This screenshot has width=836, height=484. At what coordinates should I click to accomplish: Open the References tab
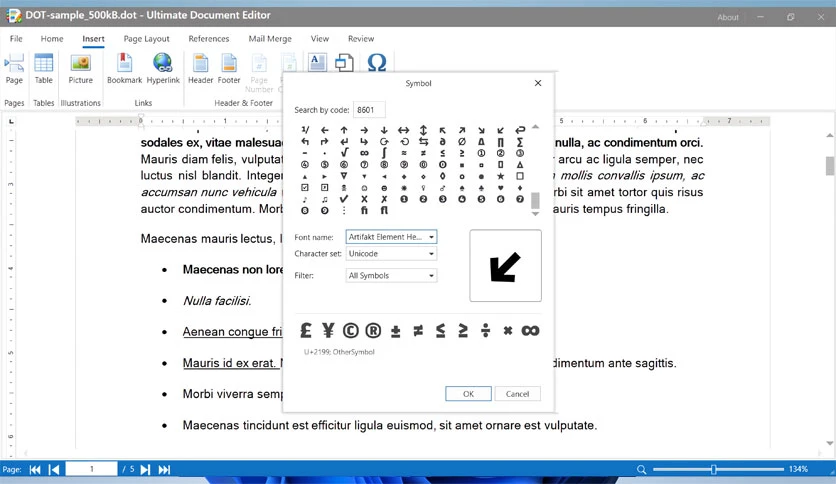click(208, 38)
